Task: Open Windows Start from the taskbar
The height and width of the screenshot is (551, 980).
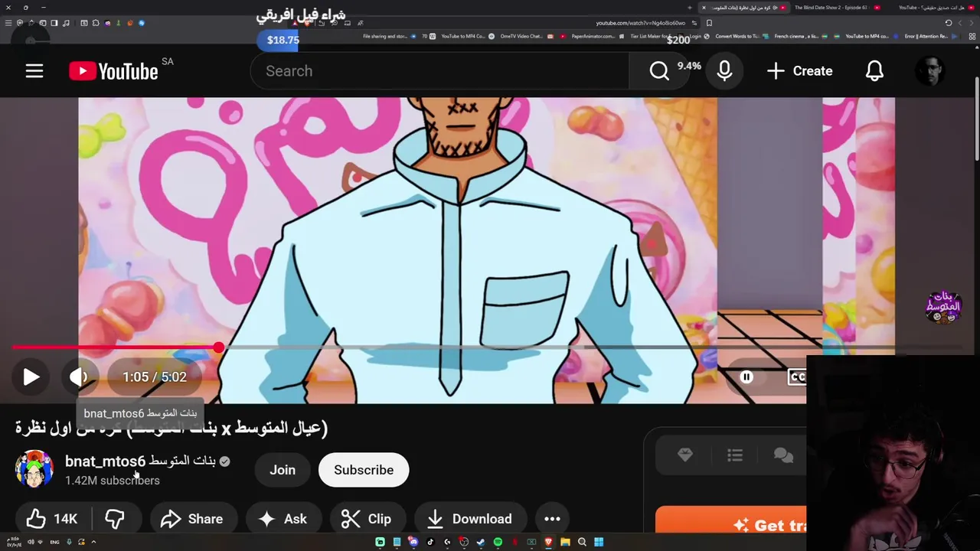Action: [599, 542]
